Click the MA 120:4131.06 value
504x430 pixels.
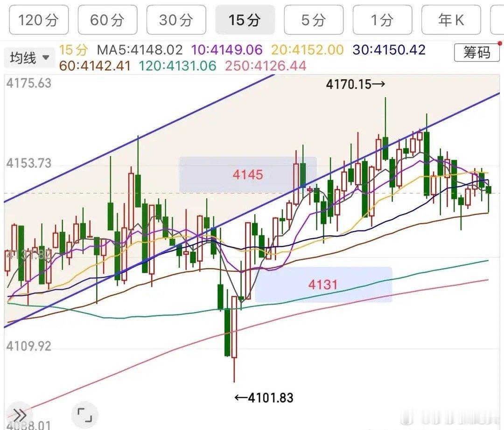[x=177, y=66]
